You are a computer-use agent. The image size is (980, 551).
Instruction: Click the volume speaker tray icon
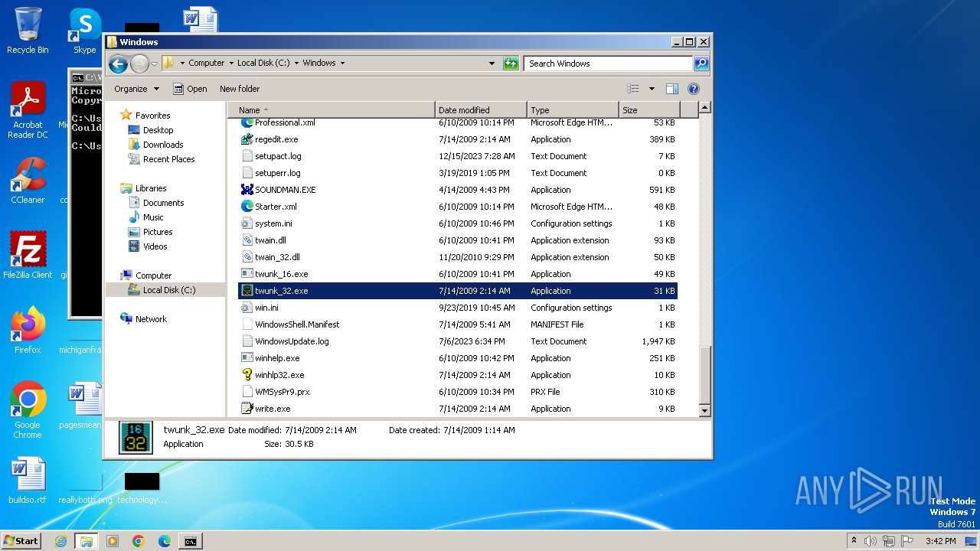[x=871, y=541]
